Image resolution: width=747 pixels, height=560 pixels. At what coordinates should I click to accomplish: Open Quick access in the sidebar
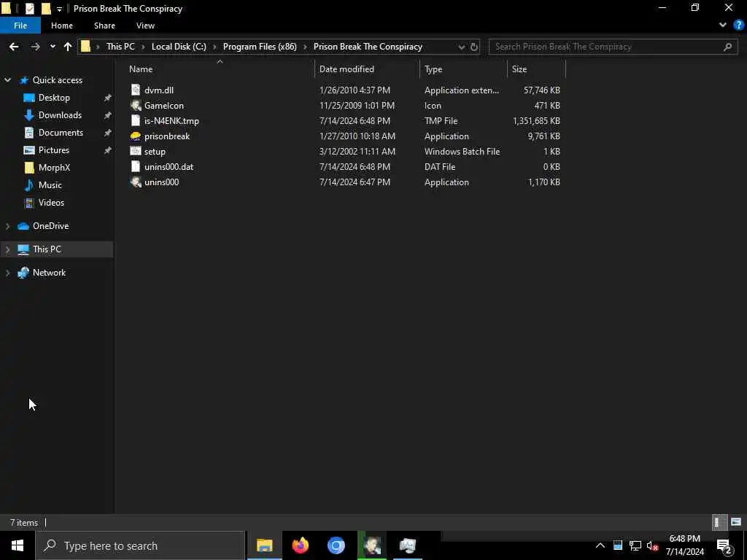point(57,80)
